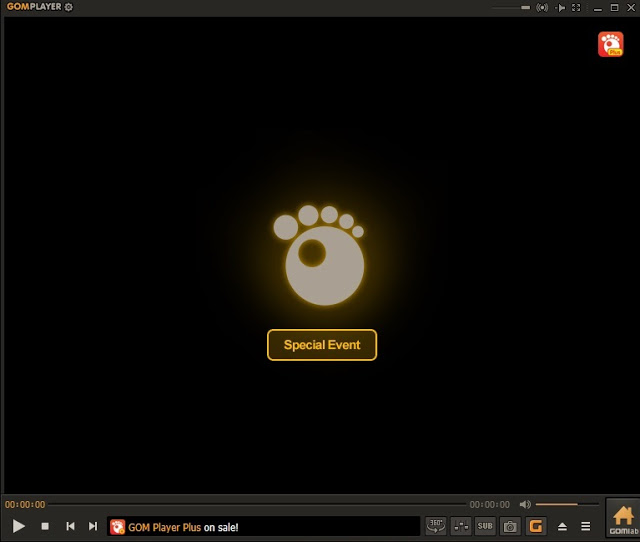Open GOM Remote with the broadcast waves icon
This screenshot has width=640, height=542.
coord(542,7)
